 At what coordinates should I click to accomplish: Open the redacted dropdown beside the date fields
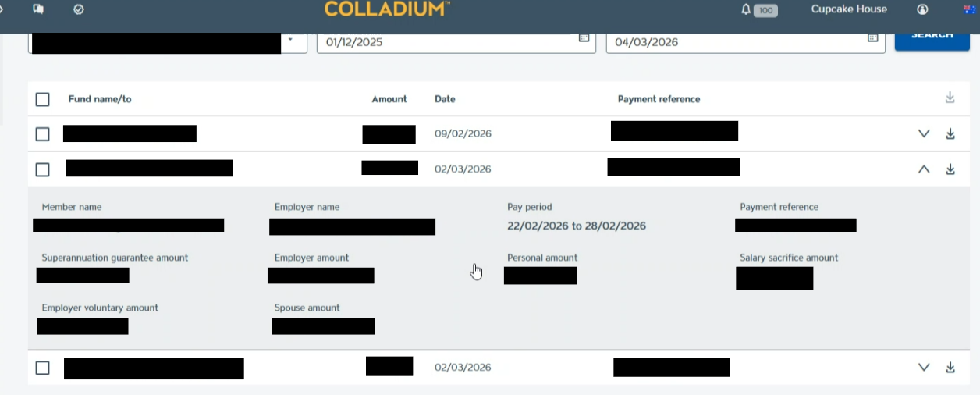tap(291, 40)
